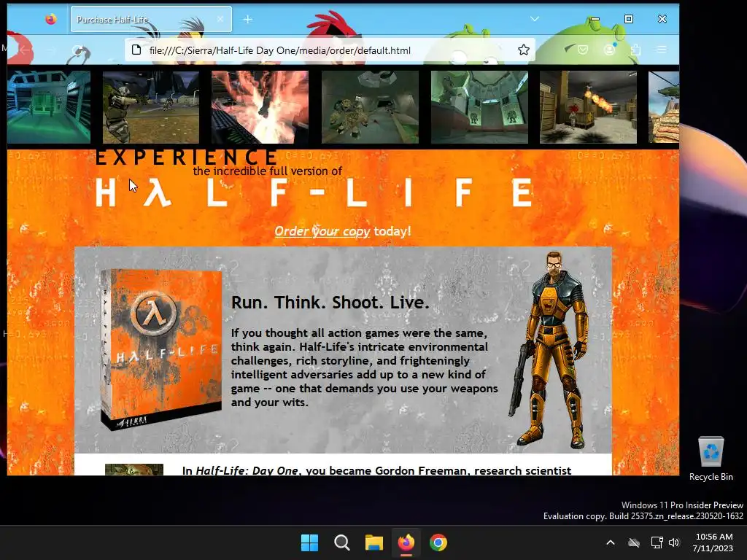Open Windows Search from the taskbar

341,542
